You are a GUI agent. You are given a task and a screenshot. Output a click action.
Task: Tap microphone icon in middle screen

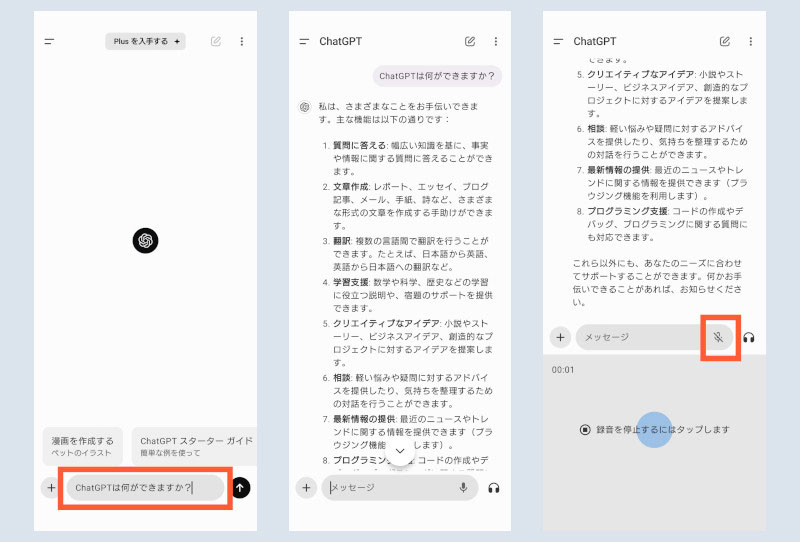[463, 487]
